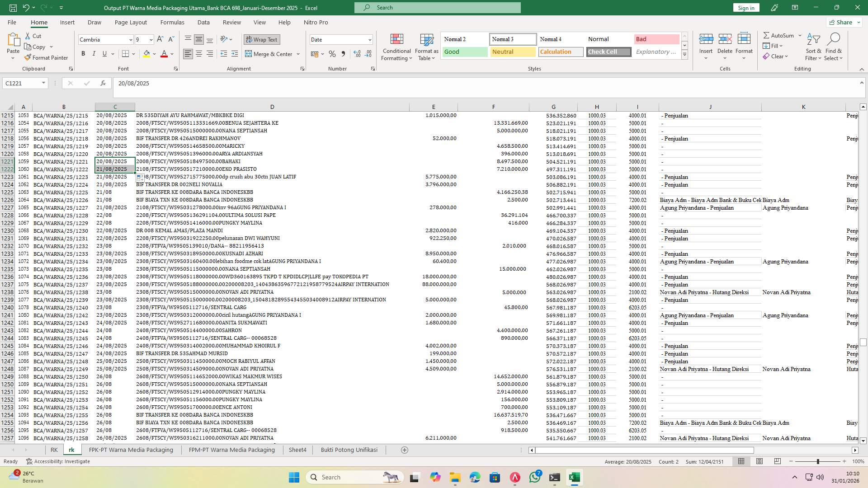This screenshot has height=488, width=868.
Task: Open Find & Select
Action: [834, 47]
